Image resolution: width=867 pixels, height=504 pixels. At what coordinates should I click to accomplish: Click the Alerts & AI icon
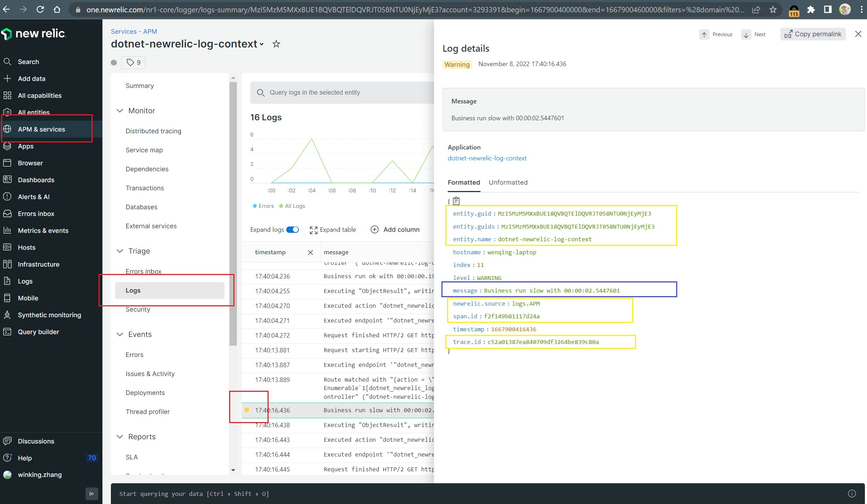click(7, 197)
